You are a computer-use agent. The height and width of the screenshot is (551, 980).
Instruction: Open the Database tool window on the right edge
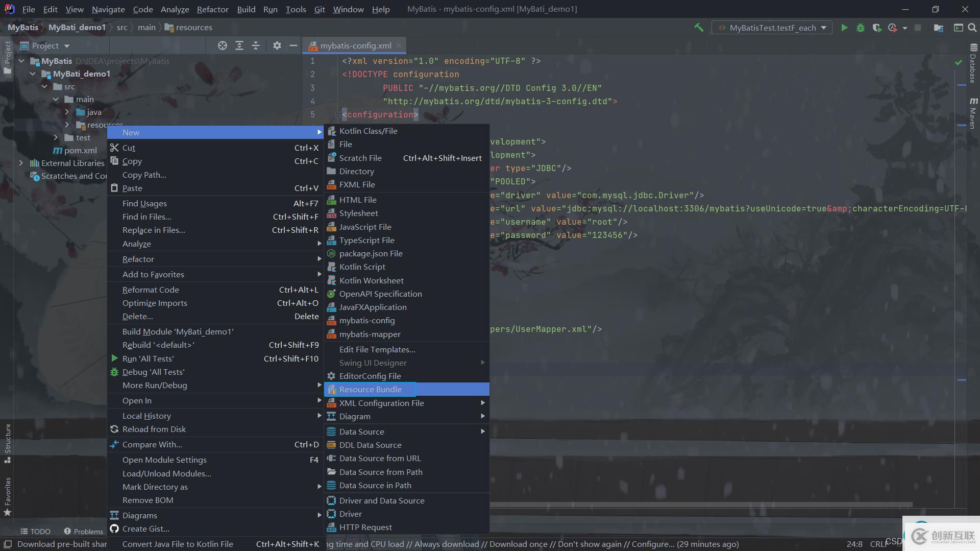pyautogui.click(x=973, y=63)
